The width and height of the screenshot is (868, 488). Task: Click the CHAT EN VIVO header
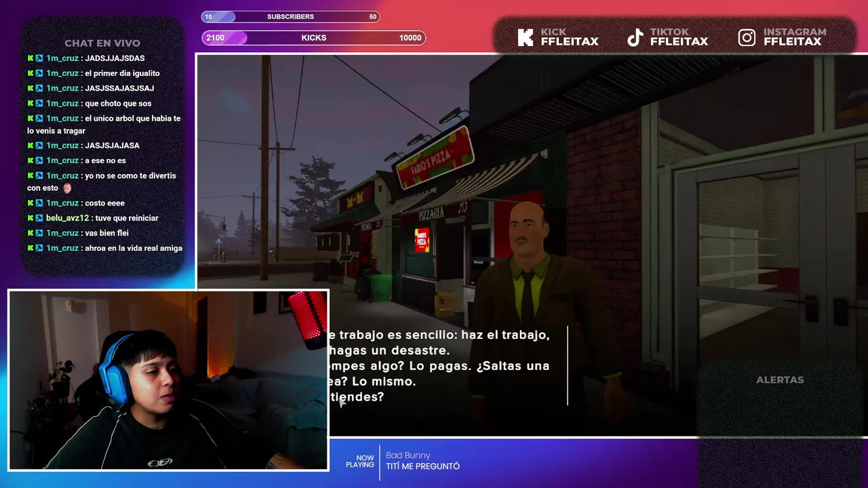(x=102, y=43)
